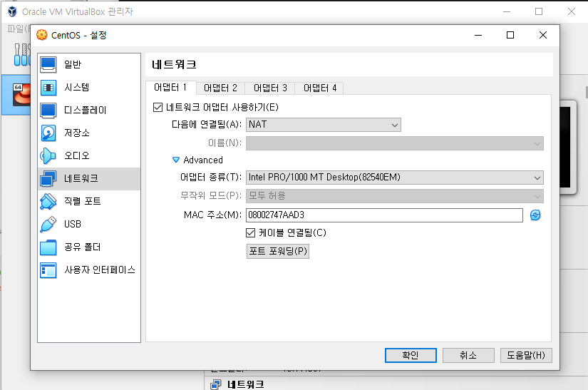Open the 시스템 (System) settings category
588x390 pixels.
click(x=89, y=88)
